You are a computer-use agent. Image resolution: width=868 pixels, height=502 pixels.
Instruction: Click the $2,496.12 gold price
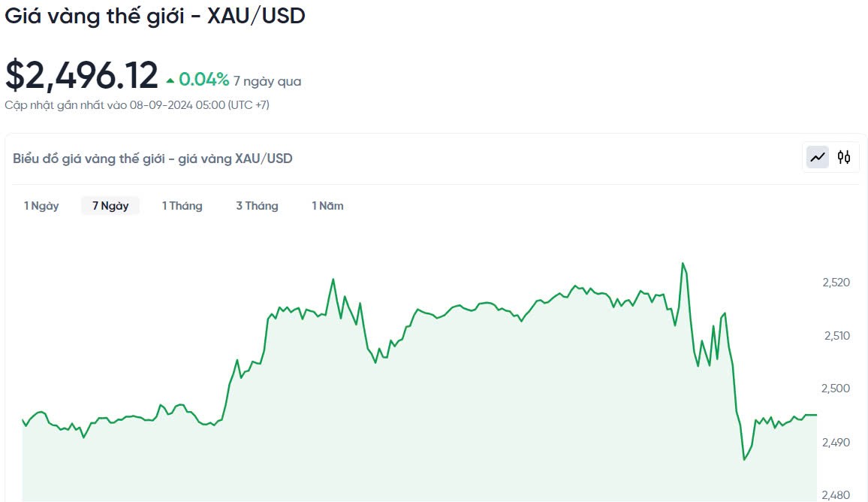tap(82, 75)
